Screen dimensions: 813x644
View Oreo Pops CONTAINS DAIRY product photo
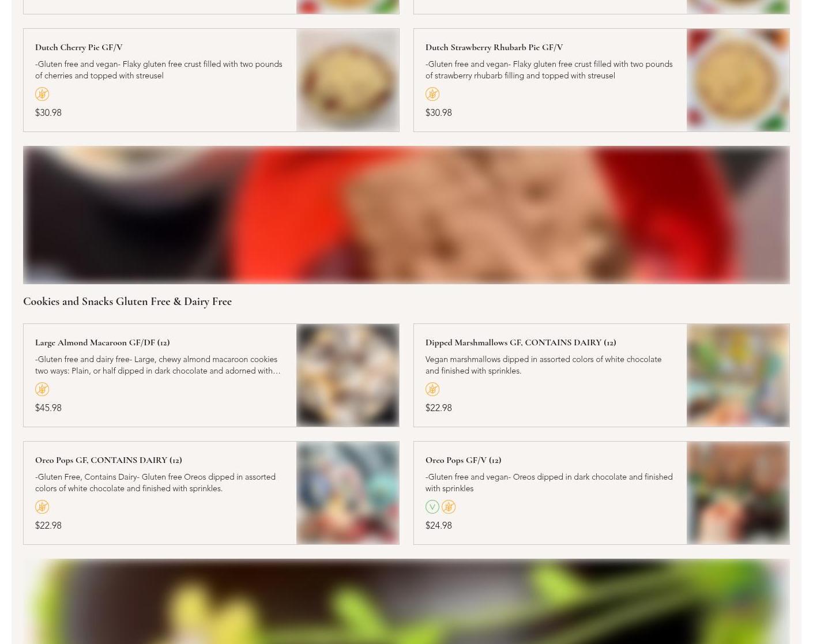(x=348, y=493)
